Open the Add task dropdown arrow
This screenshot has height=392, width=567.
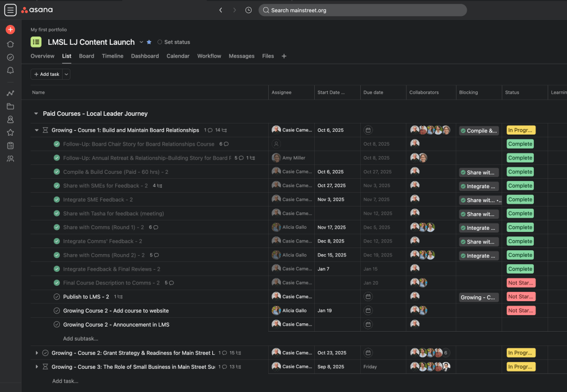67,74
